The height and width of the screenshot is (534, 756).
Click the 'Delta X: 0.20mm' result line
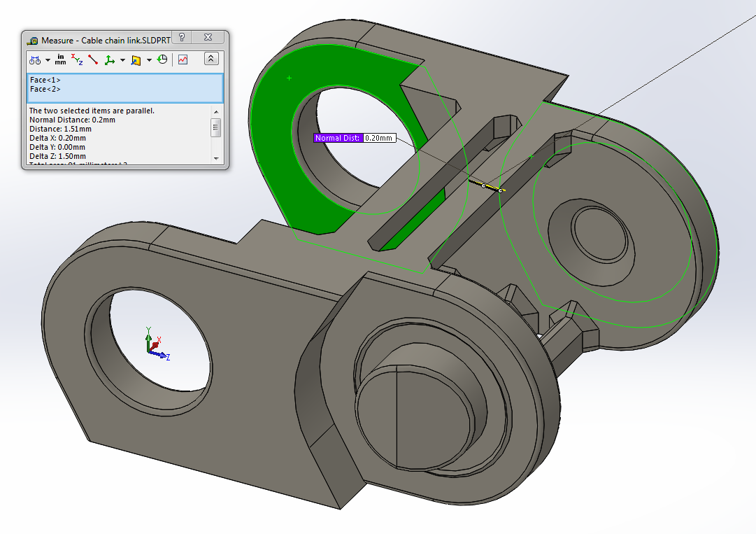[57, 138]
